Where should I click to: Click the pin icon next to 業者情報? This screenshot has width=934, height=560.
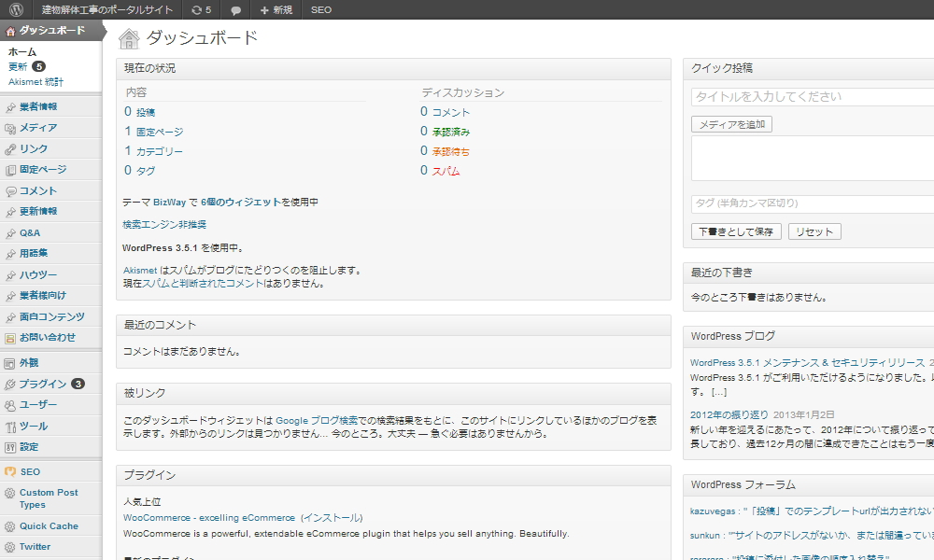pyautogui.click(x=10, y=107)
